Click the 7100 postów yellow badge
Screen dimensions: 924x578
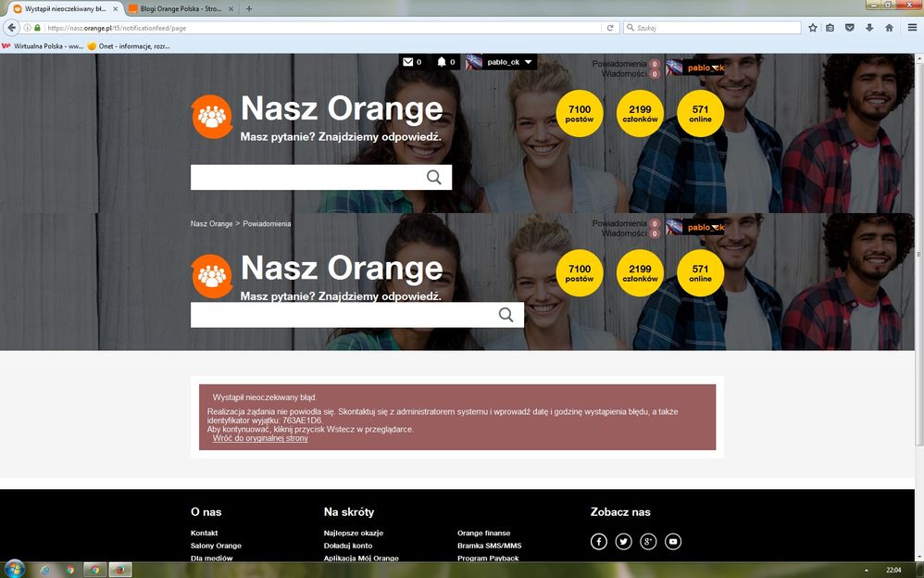tap(580, 113)
